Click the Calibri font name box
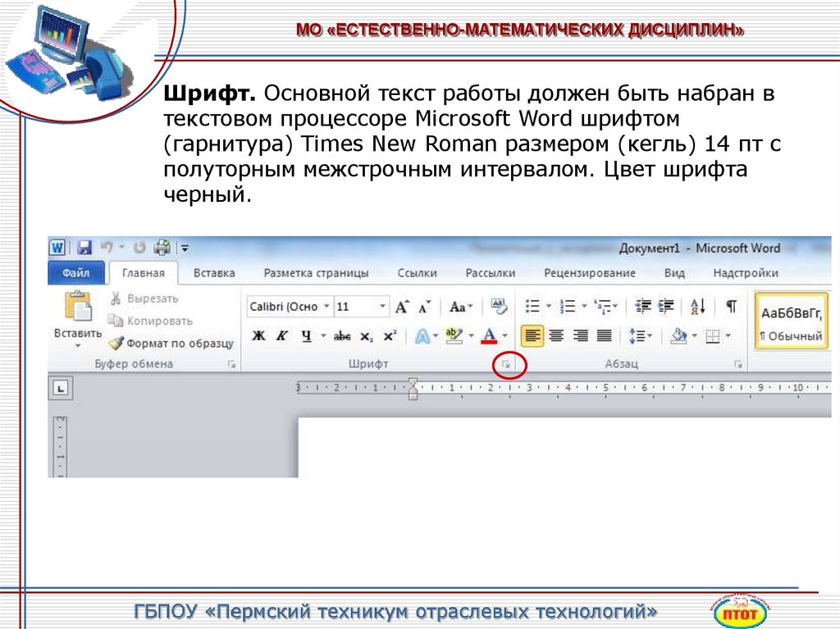 pos(283,307)
